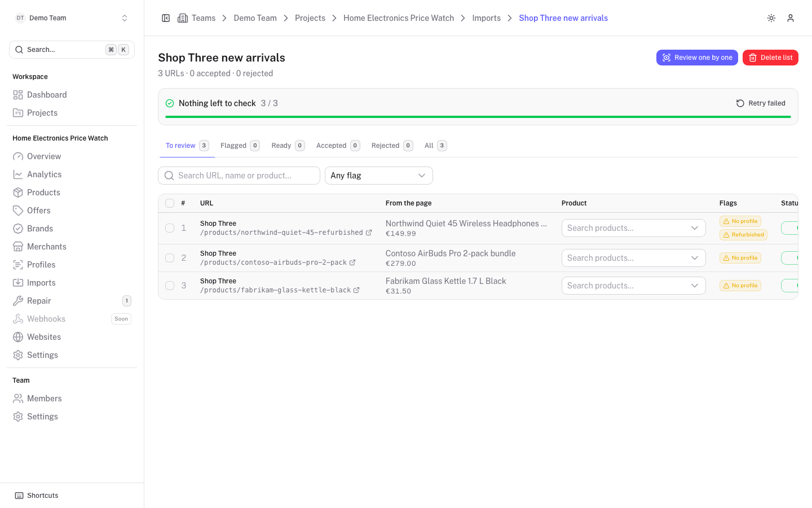Open the Any flag filter dropdown
Viewport: 812px width, 508px height.
coord(379,176)
